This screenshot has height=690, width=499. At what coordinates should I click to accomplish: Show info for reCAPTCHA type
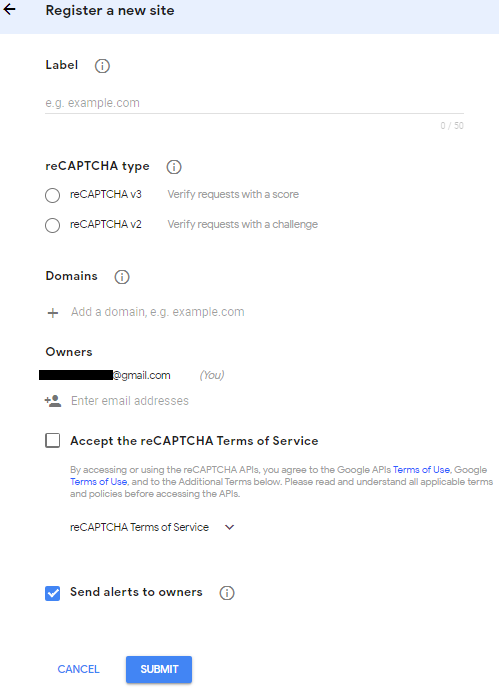click(174, 167)
